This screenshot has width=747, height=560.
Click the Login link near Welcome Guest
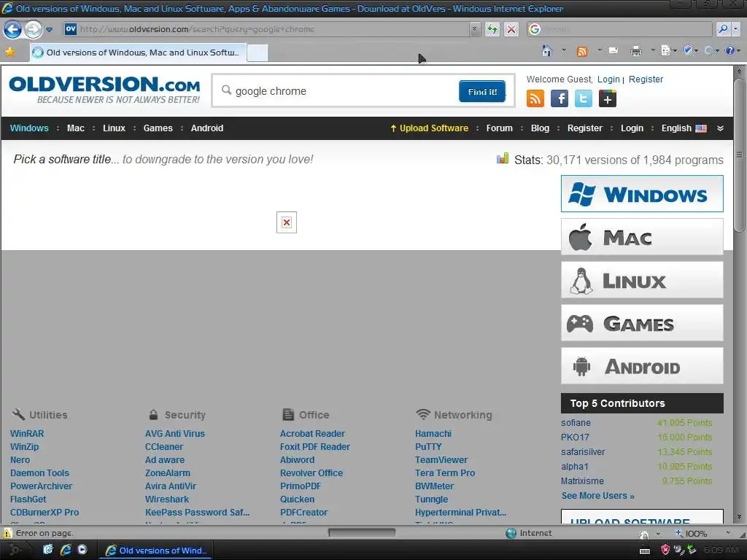(x=608, y=79)
